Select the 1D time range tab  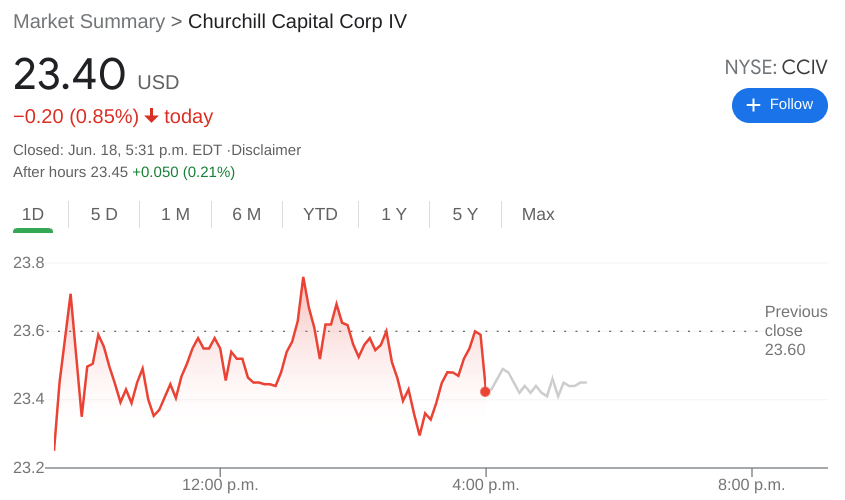[x=33, y=214]
